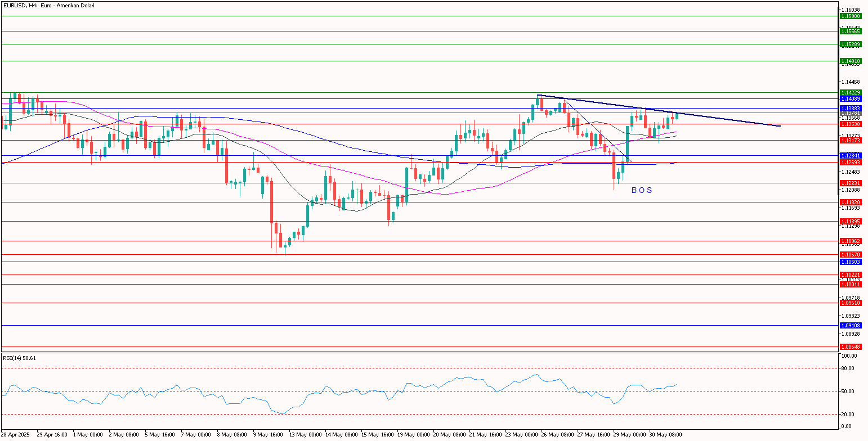This screenshot has height=441, width=868.
Task: Click the RSI 20.00 scale value
Action: coord(849,415)
